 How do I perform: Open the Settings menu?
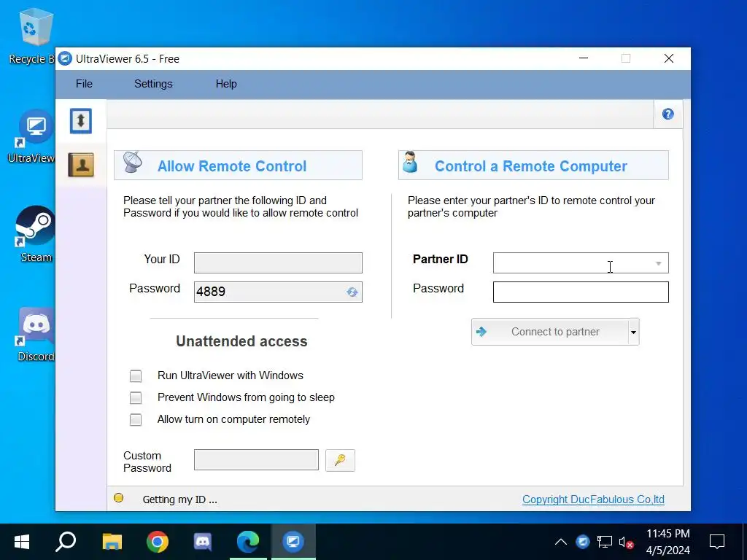click(153, 84)
